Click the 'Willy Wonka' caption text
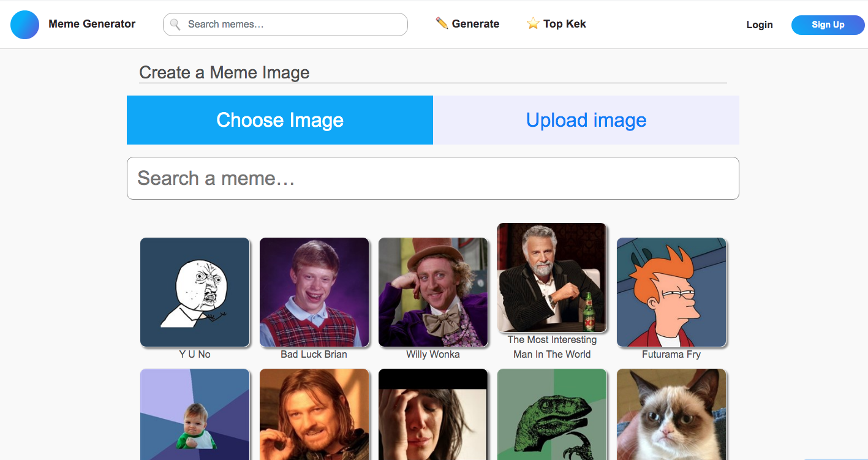 tap(433, 354)
